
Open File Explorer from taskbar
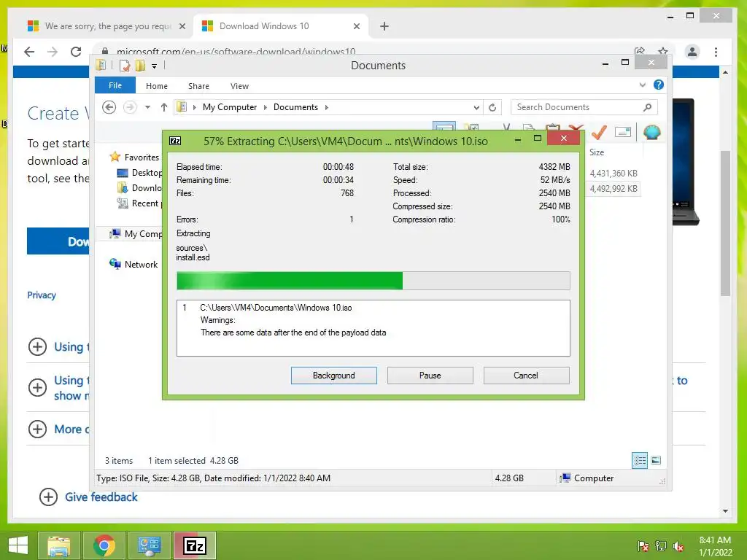(x=58, y=545)
